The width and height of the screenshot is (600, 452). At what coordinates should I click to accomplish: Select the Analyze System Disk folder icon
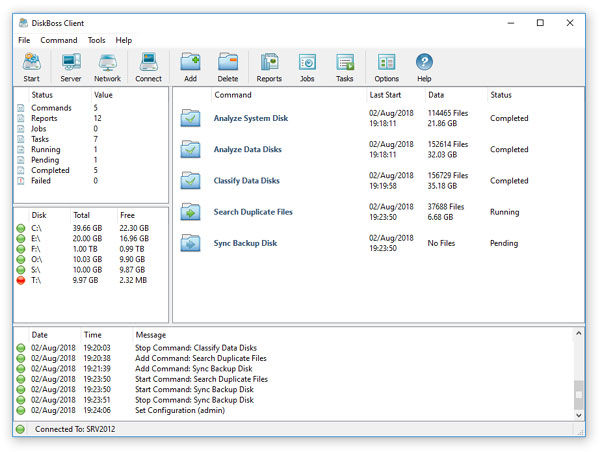point(191,118)
